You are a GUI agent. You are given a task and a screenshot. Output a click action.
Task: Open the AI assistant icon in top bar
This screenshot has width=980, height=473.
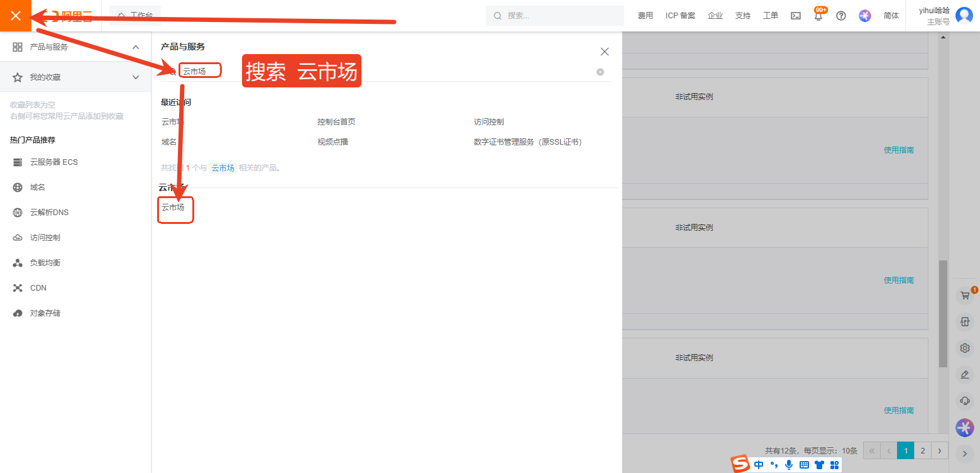[x=865, y=16]
